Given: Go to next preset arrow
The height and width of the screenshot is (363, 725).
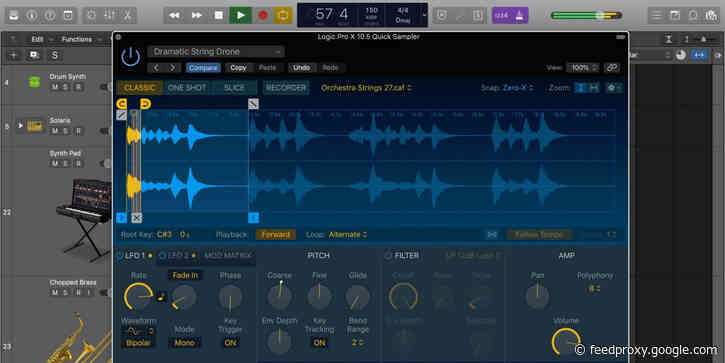Looking at the screenshot, I should (172, 68).
